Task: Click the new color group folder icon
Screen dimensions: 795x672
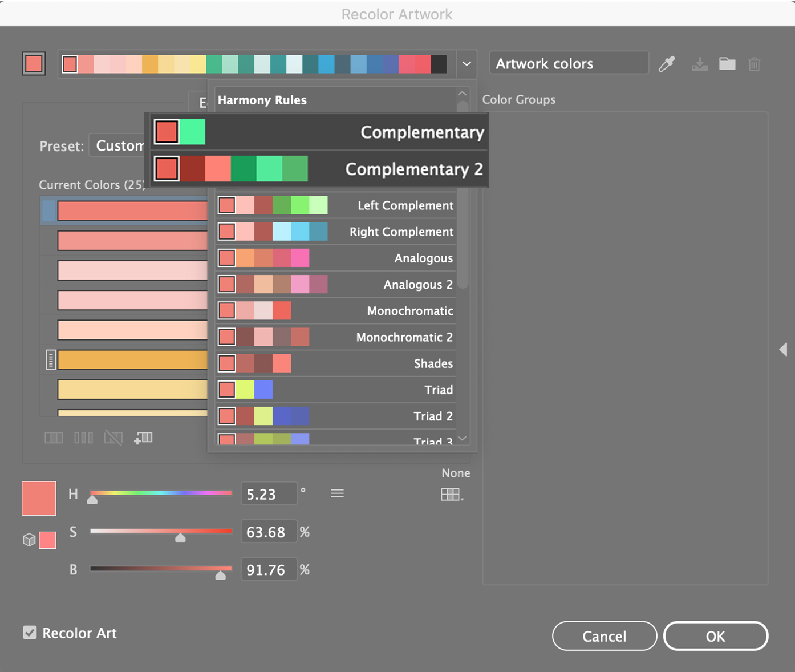Action: [727, 64]
